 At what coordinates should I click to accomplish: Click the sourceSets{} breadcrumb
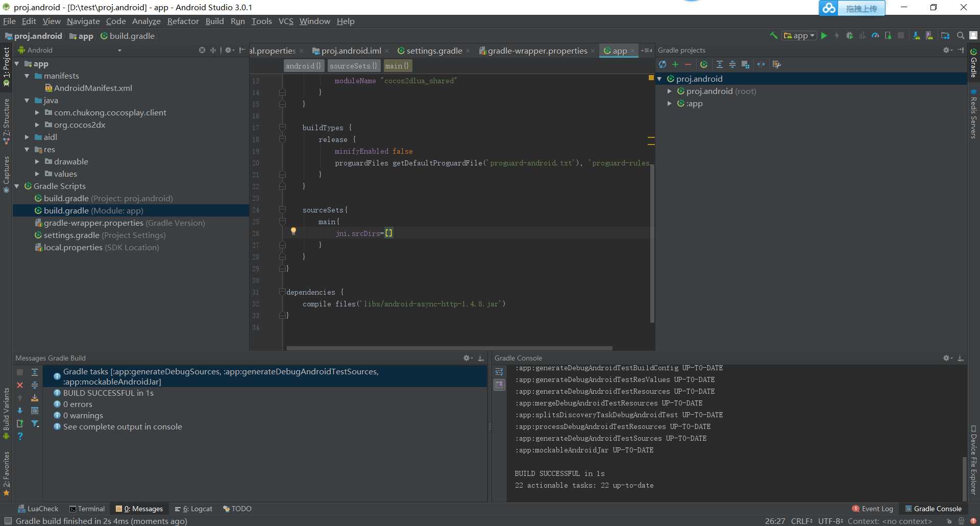pos(353,66)
